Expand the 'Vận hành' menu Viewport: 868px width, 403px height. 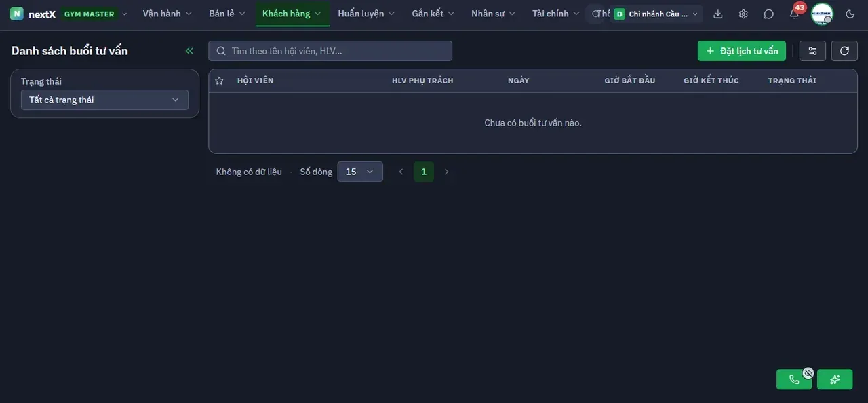click(x=167, y=14)
